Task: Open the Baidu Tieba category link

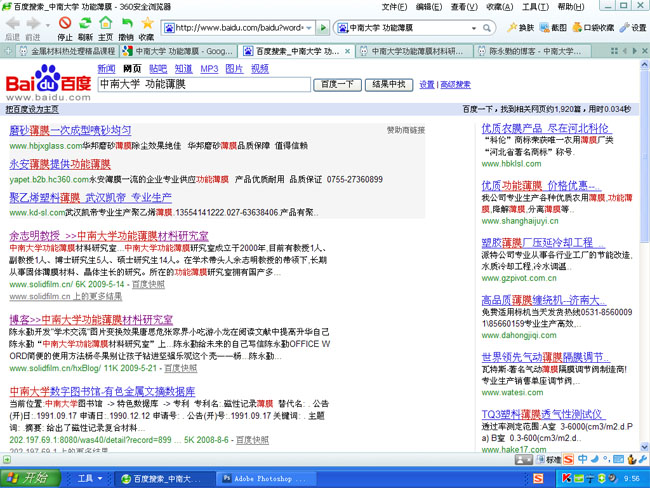Action: [158, 68]
